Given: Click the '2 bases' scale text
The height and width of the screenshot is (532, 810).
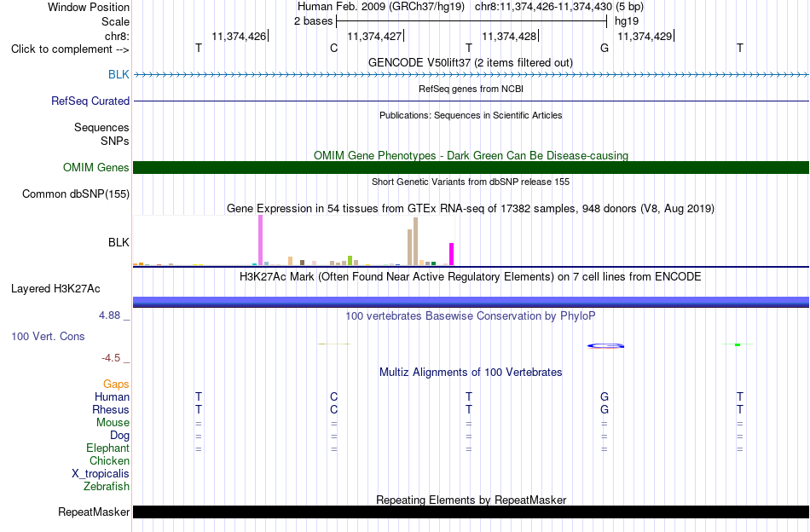Looking at the screenshot, I should tap(313, 21).
